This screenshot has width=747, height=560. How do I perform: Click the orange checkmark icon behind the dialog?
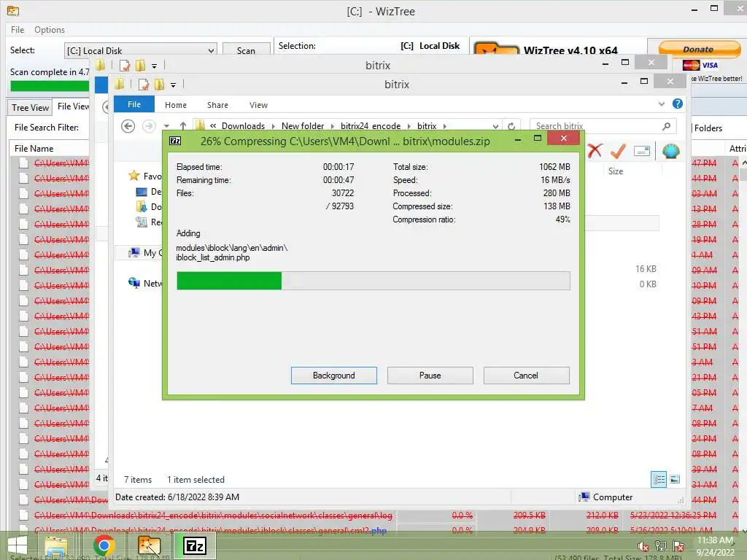618,151
